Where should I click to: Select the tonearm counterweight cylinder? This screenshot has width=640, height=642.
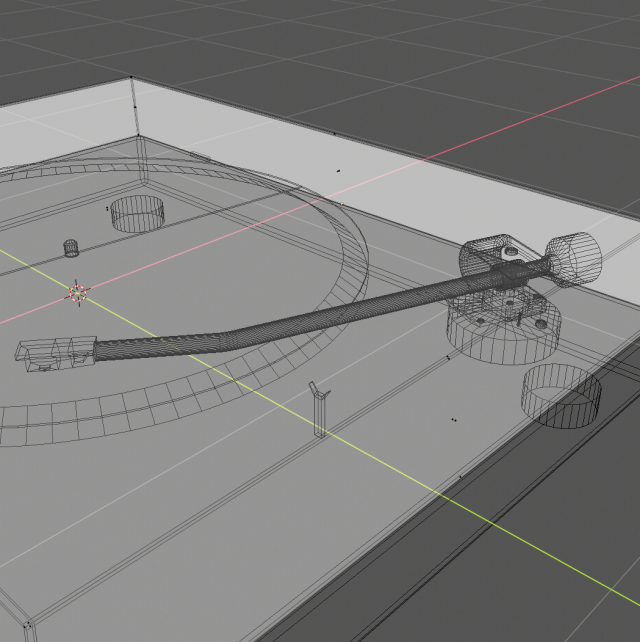coord(571,258)
